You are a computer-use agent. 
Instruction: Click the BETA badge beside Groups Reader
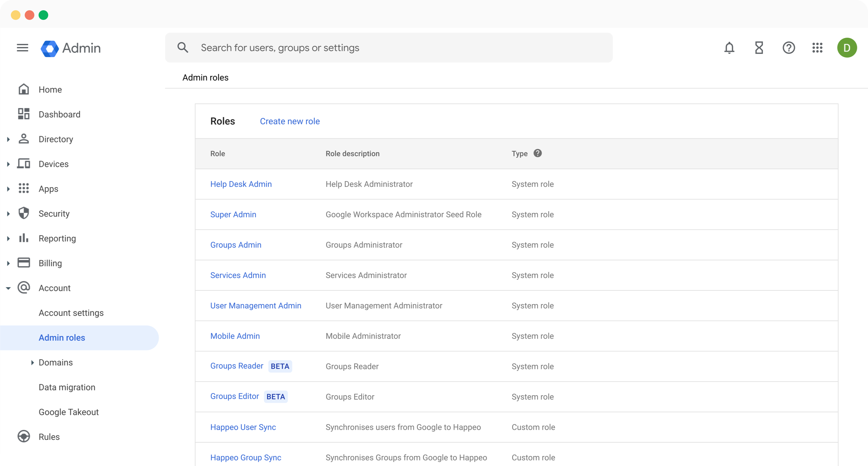click(x=280, y=366)
